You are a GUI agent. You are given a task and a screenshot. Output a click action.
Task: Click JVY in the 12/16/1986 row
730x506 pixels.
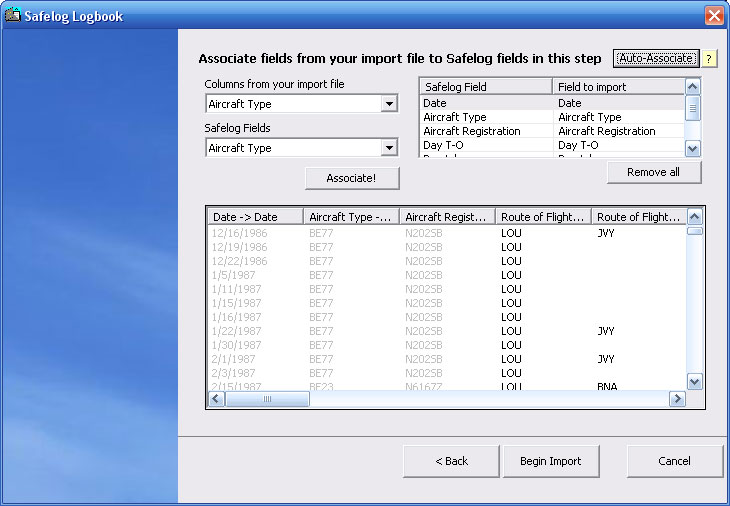pos(606,233)
